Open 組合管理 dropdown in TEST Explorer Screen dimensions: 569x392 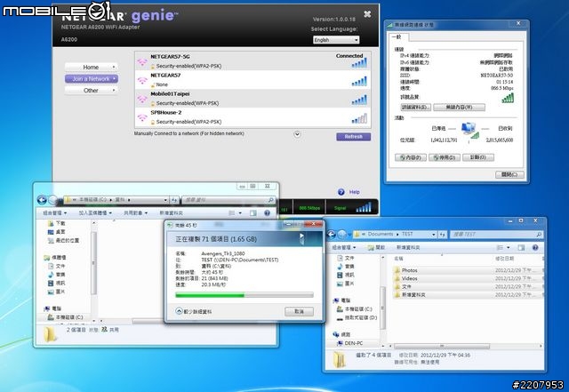[344, 247]
